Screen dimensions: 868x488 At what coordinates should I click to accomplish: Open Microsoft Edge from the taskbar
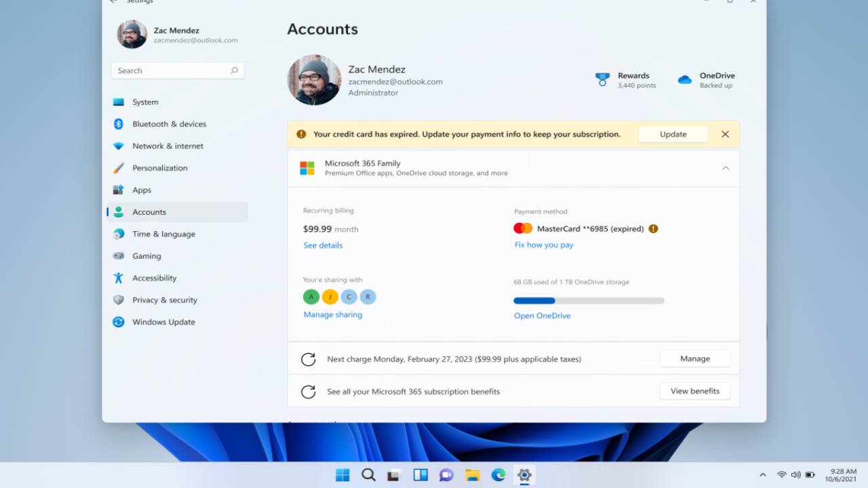coord(498,474)
